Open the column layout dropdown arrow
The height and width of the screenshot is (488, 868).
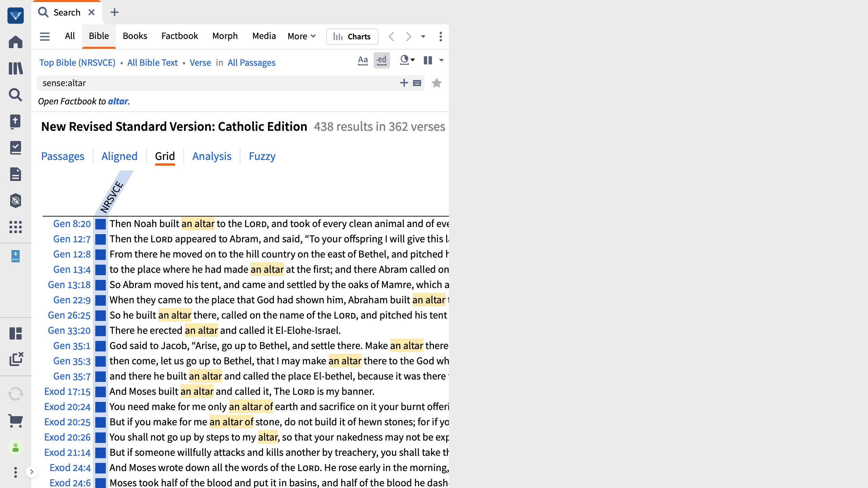tap(441, 60)
